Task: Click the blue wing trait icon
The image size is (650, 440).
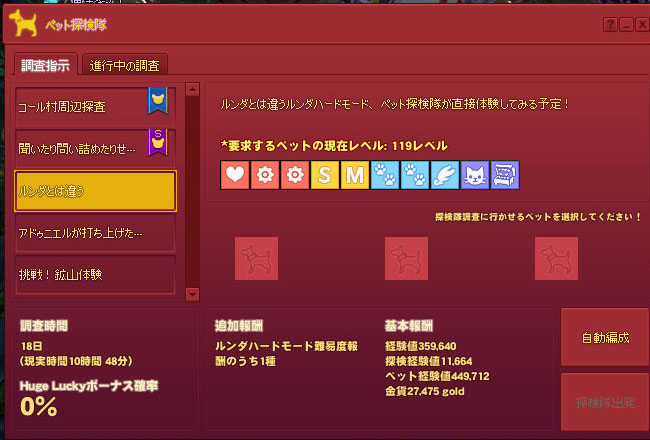Action: (x=445, y=175)
